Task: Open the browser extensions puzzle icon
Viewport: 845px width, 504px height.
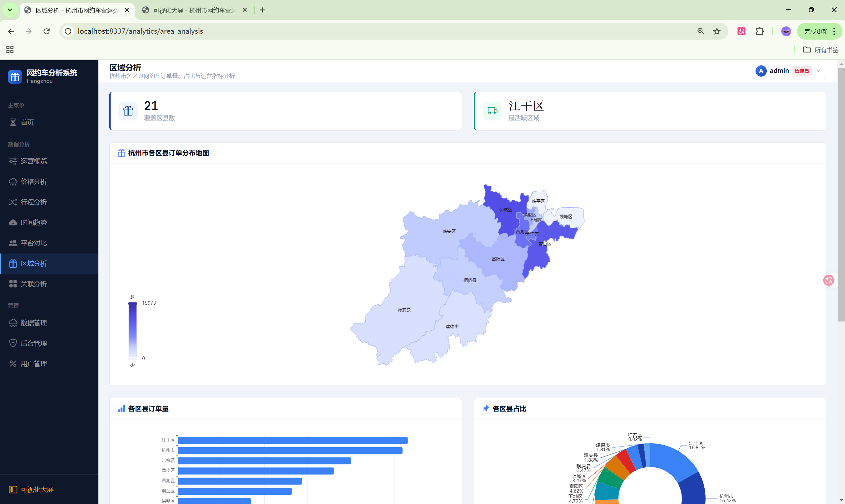Action: point(759,31)
